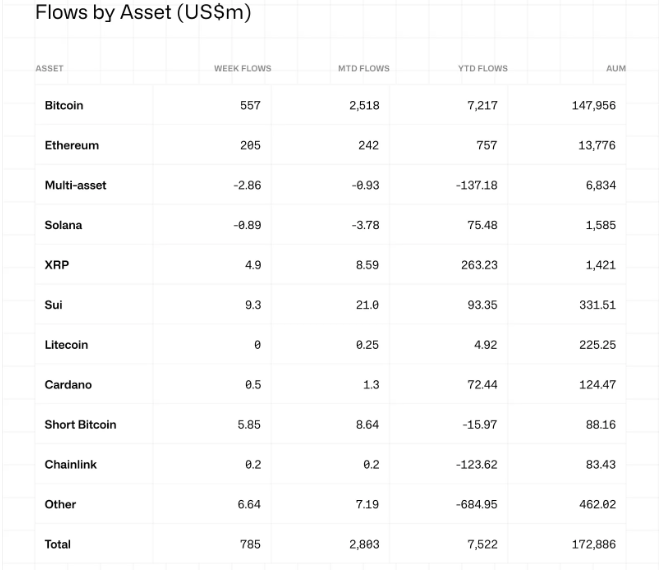Click the XRP row label

coord(56,265)
